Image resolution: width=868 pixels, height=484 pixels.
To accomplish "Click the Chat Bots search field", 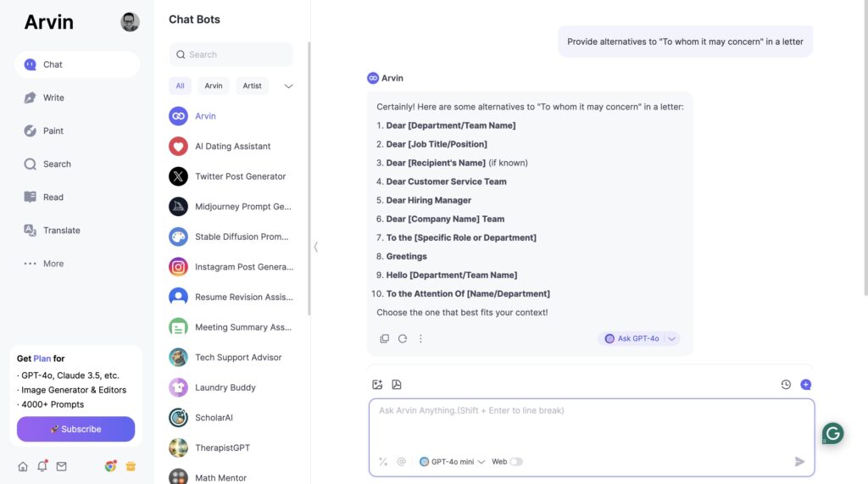I will [x=231, y=54].
